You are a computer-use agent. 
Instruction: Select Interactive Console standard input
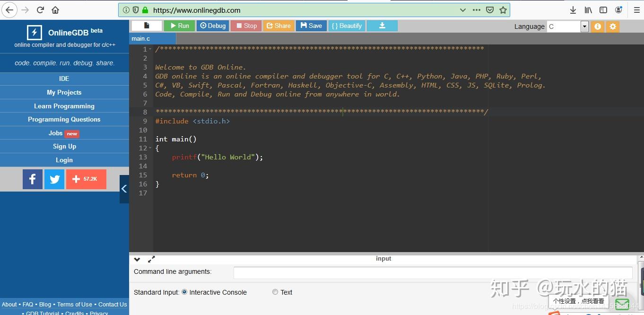[x=184, y=292]
